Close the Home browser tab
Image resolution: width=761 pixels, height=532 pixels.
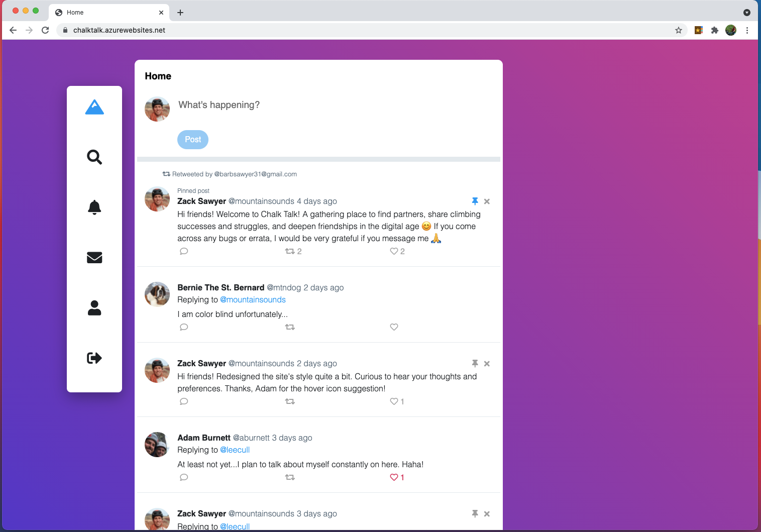point(161,13)
